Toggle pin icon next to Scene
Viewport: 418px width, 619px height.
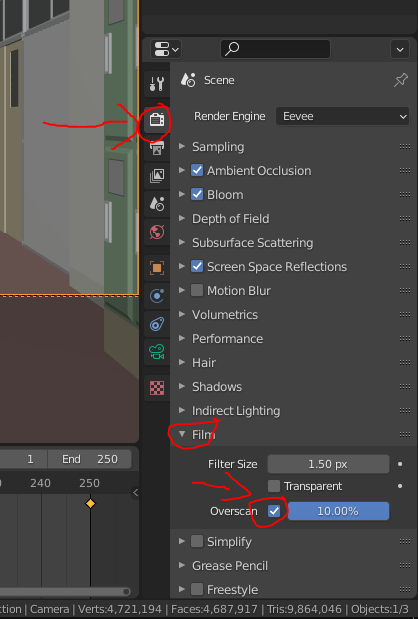(x=401, y=80)
